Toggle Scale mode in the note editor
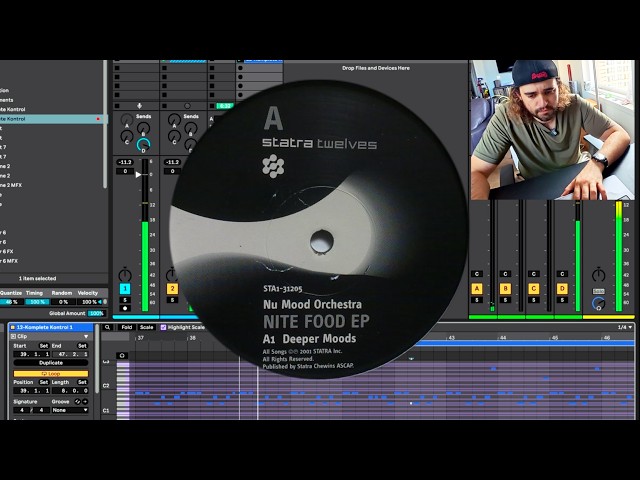 point(146,327)
